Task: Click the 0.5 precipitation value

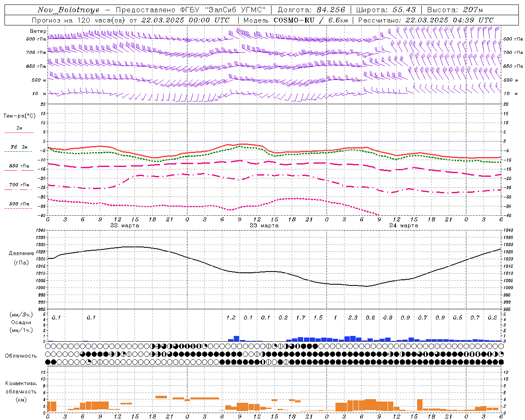Action: (458, 318)
